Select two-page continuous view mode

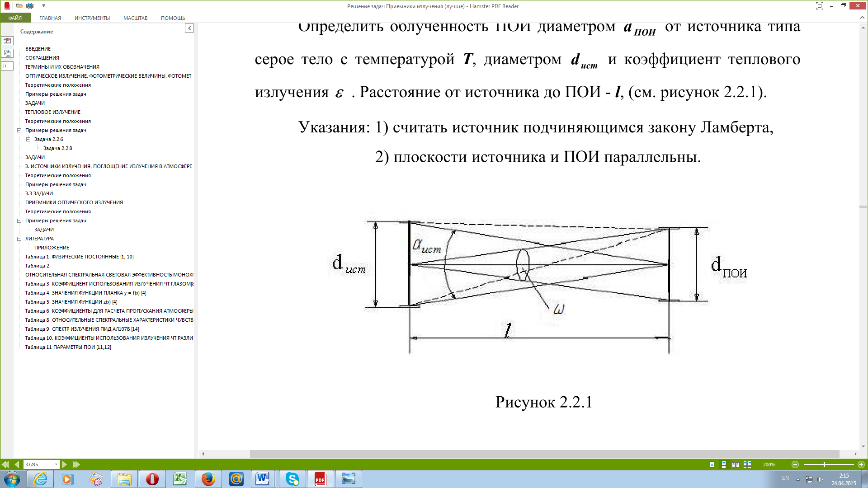pyautogui.click(x=747, y=465)
